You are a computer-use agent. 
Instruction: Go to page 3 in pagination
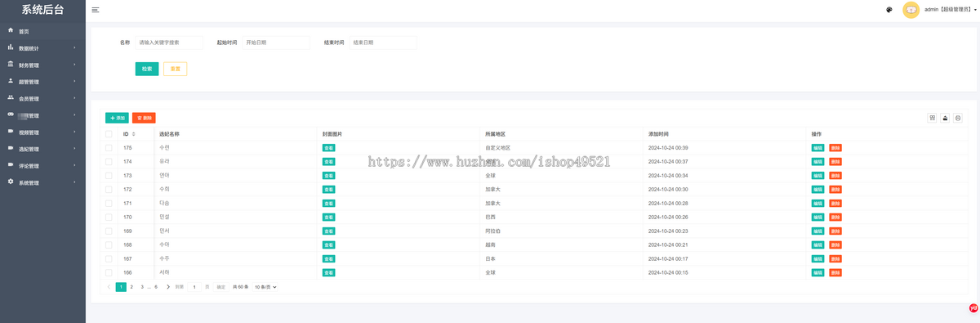click(x=142, y=287)
